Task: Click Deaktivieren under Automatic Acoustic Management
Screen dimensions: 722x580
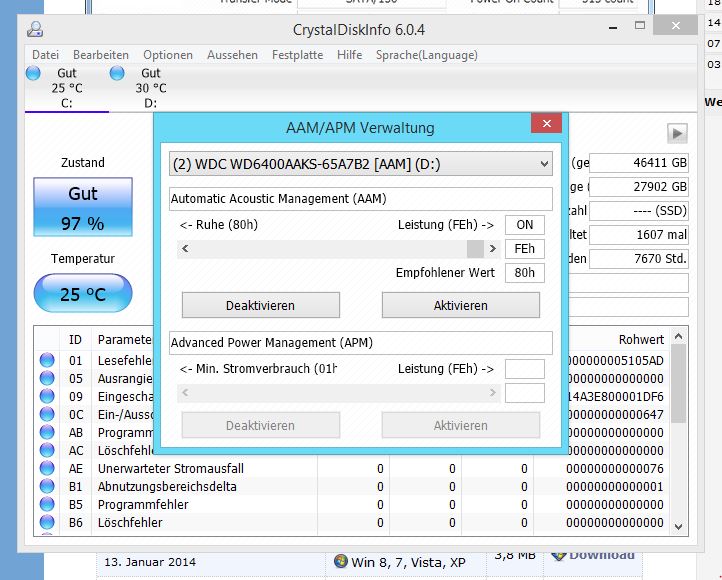Action: [x=261, y=305]
